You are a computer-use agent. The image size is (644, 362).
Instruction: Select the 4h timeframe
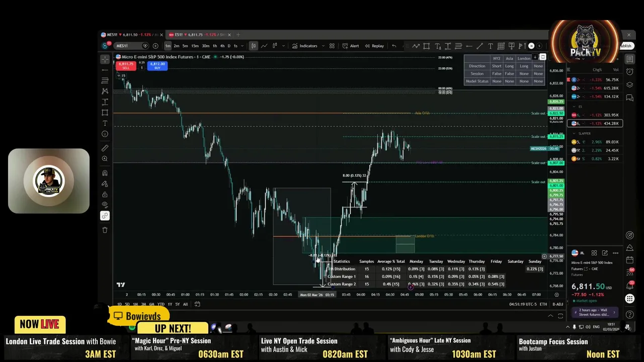(x=222, y=46)
